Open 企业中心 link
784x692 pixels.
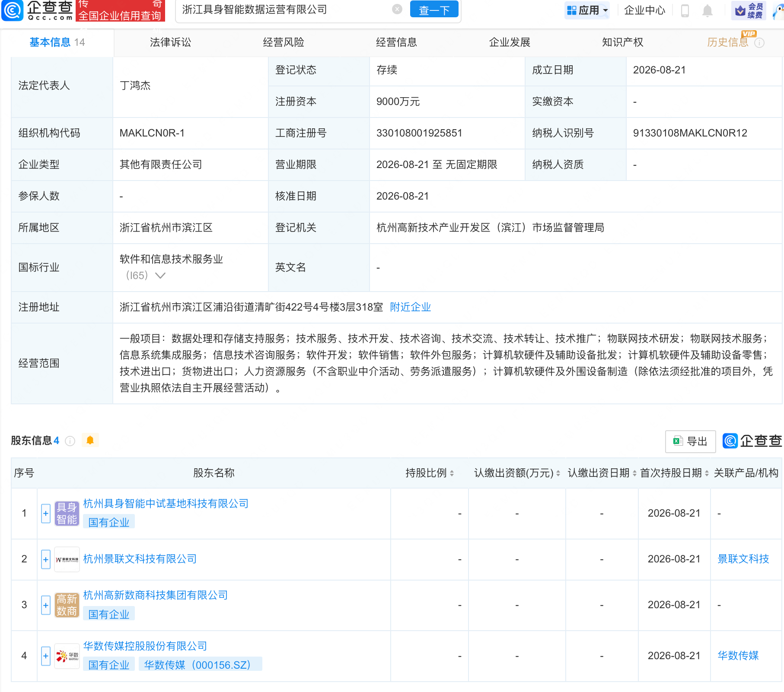point(645,10)
